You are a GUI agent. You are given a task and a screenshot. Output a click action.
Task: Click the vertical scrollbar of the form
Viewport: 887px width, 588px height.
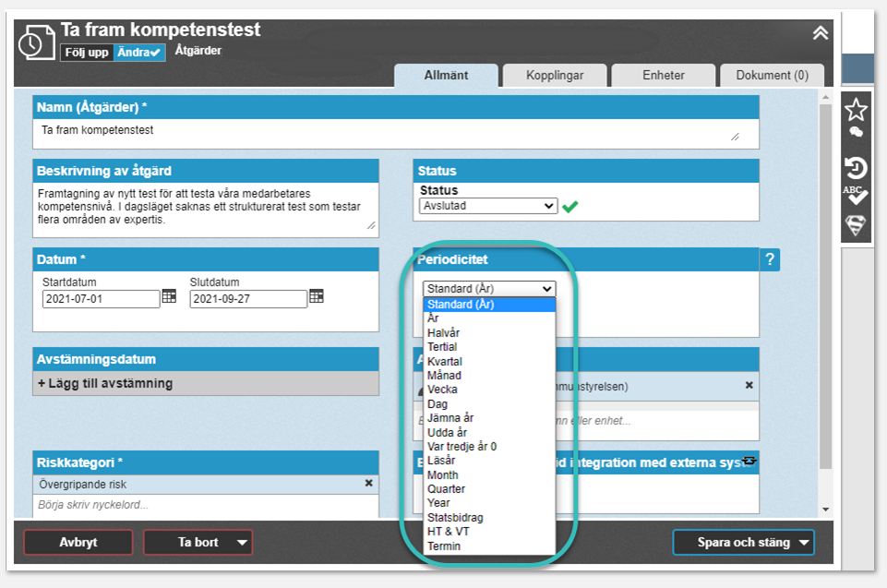coord(825,277)
